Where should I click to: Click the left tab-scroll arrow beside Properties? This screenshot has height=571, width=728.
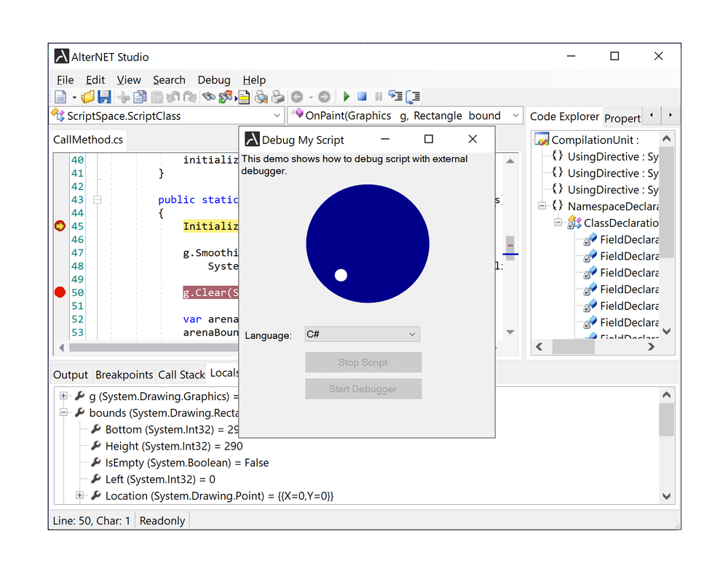coord(652,115)
